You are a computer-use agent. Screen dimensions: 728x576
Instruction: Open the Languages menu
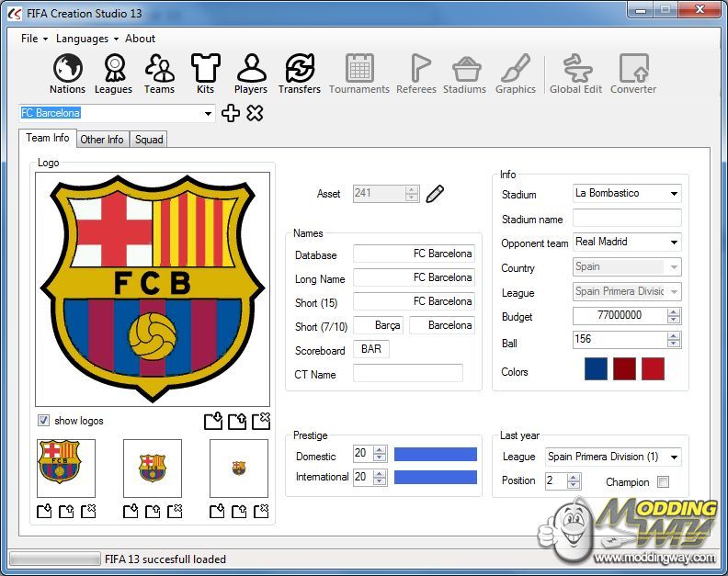click(86, 39)
